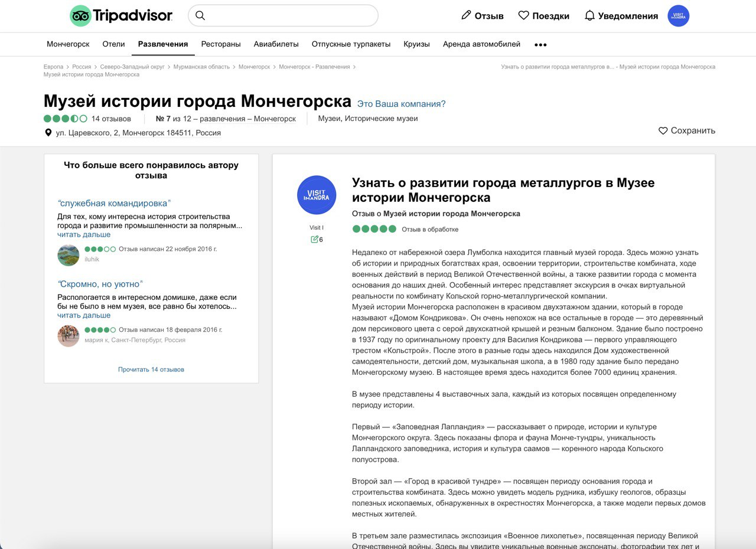756x549 pixels.
Task: Click the pencil icon next to Отзыв
Action: click(x=467, y=15)
